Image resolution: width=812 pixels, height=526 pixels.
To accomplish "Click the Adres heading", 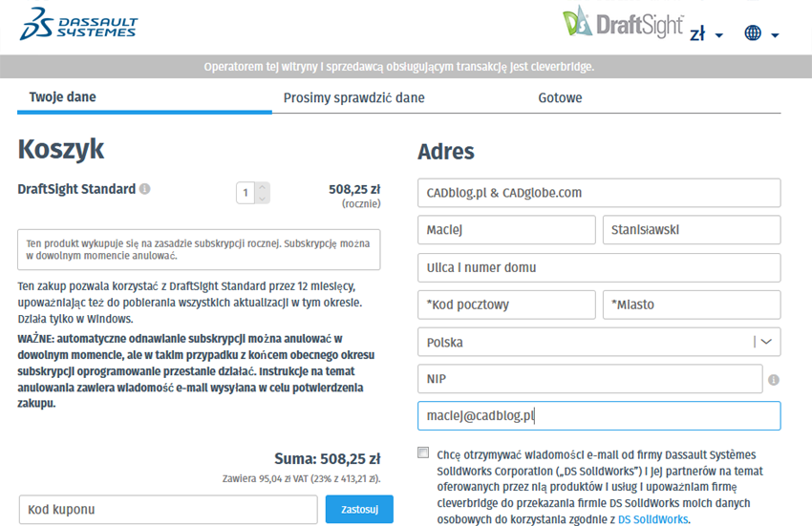I will pos(446,152).
